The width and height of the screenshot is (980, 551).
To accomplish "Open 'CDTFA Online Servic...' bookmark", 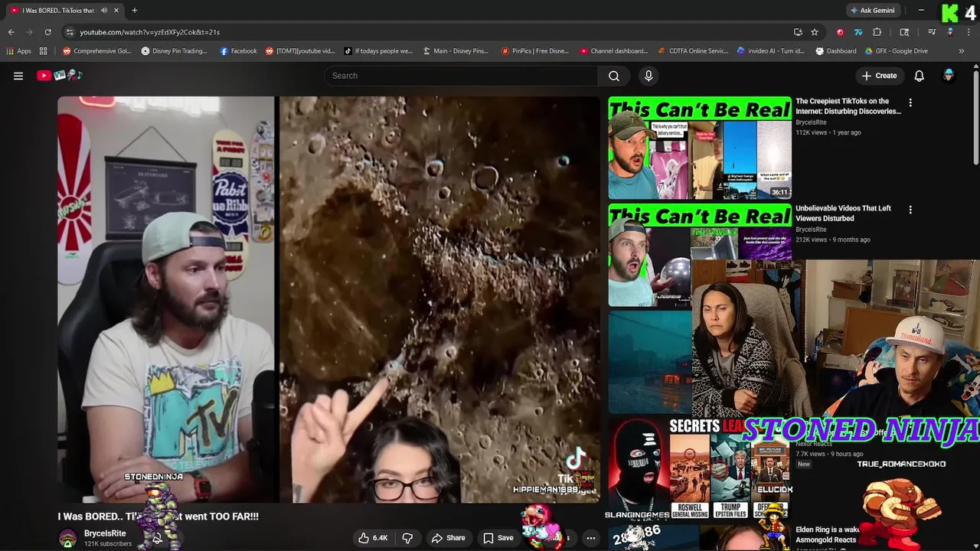I will pos(693,51).
